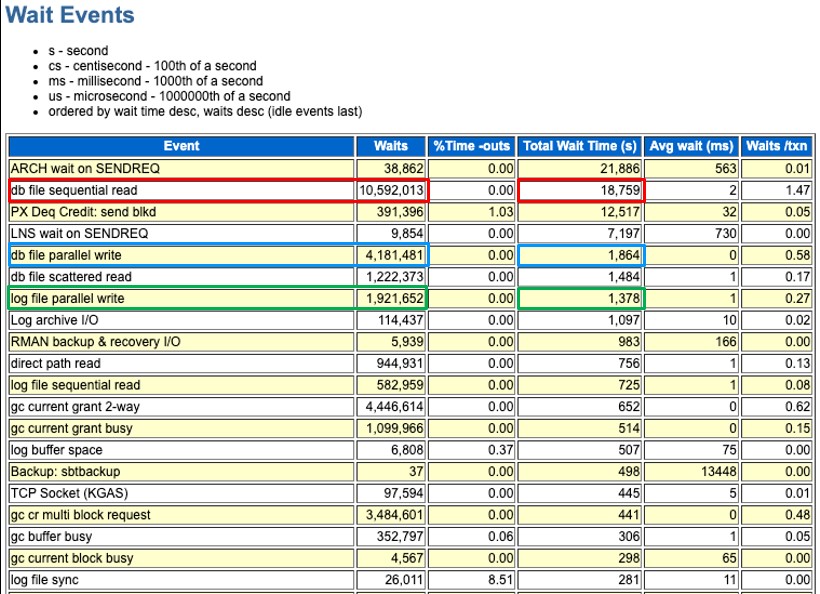This screenshot has height=594, width=820.
Task: Select the %Time -outs column header
Action: point(471,146)
